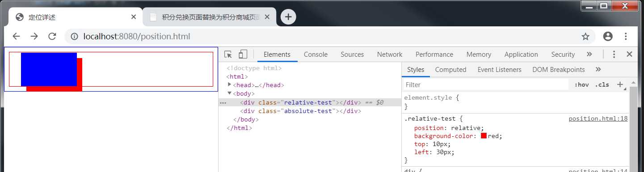The width and height of the screenshot is (644, 172).
Task: Open the Elements panel tab
Action: 277,55
